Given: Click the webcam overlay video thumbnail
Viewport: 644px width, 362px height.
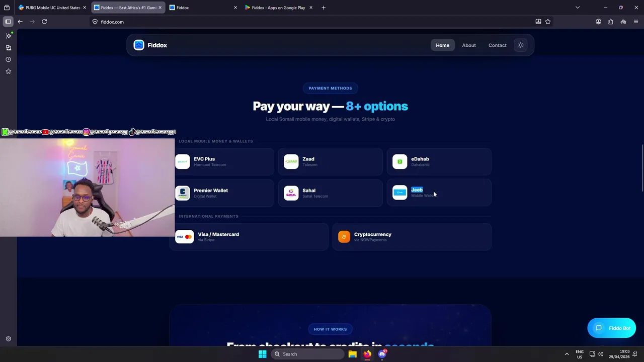Looking at the screenshot, I should (x=88, y=187).
